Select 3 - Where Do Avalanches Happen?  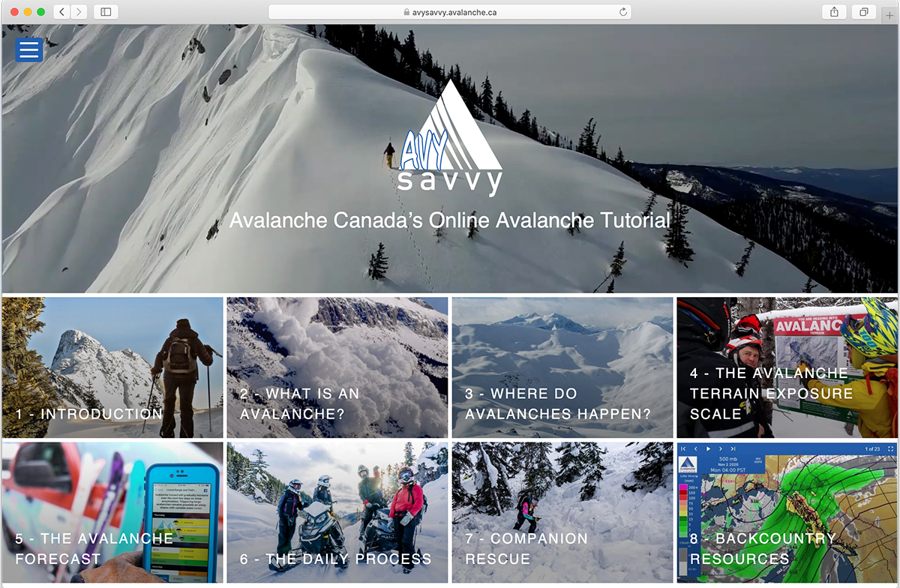point(562,367)
